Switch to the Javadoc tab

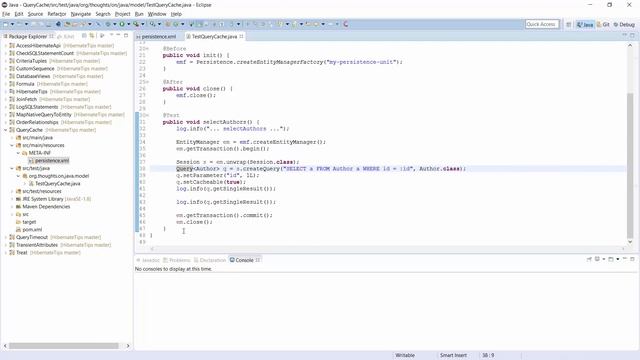click(148, 260)
